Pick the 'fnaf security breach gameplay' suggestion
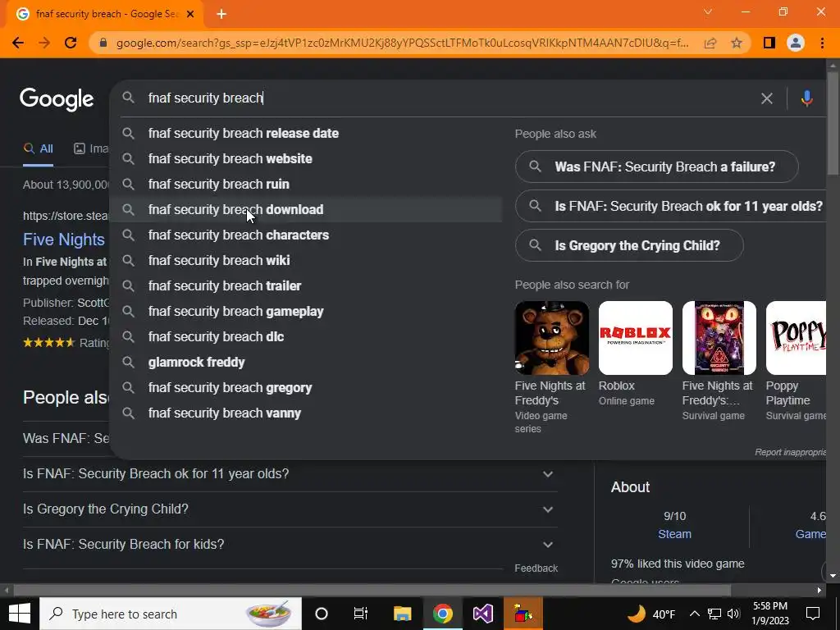The width and height of the screenshot is (840, 630). pyautogui.click(x=306, y=311)
